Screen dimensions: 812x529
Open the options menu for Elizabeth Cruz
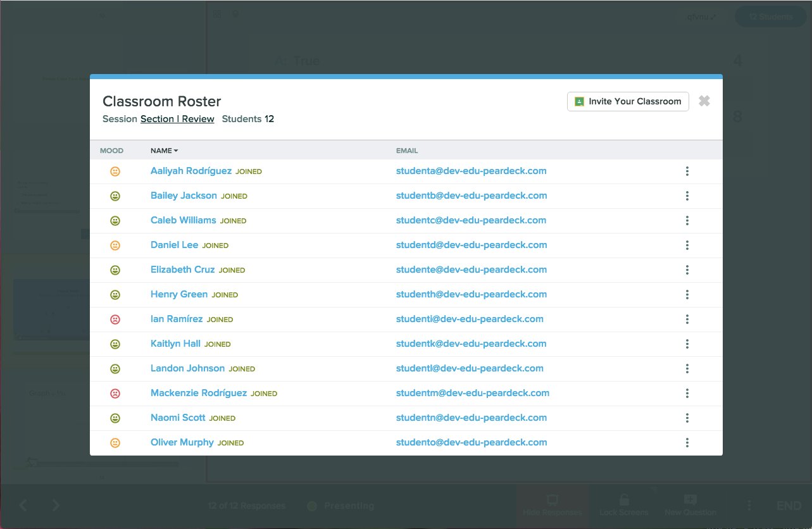tap(687, 270)
